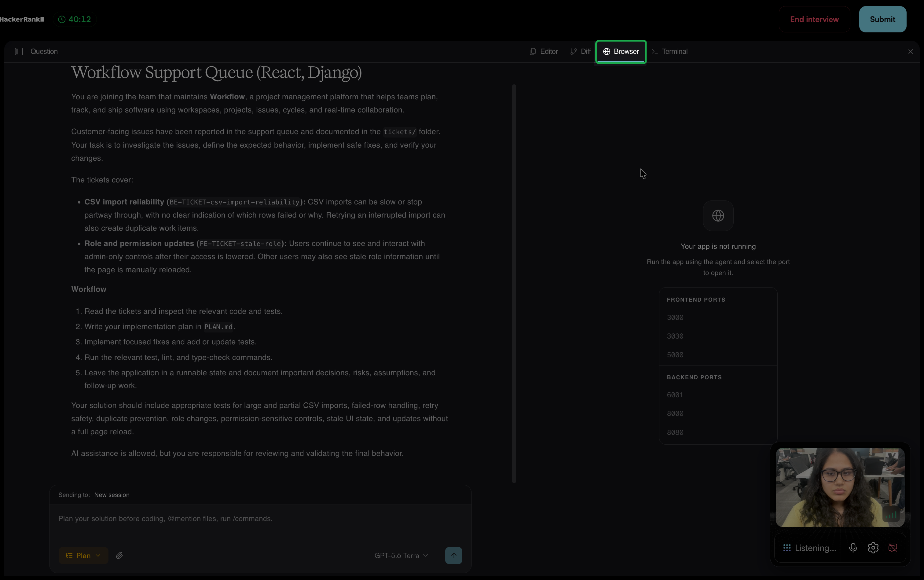
Task: Select the Browser tab
Action: 621,51
